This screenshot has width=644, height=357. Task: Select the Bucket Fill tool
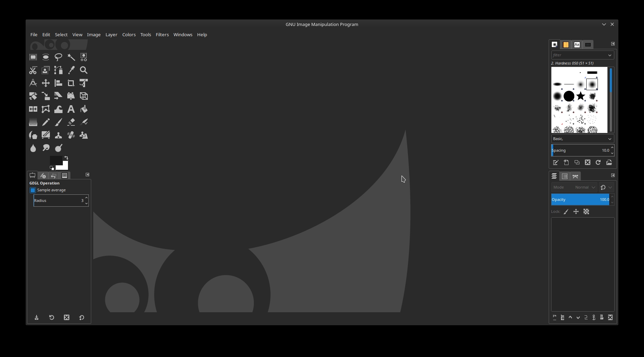pyautogui.click(x=84, y=109)
